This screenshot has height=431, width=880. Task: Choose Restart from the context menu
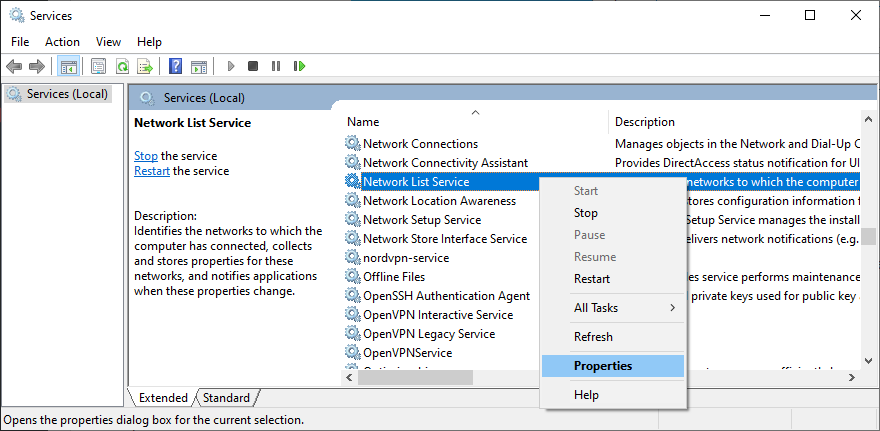592,279
